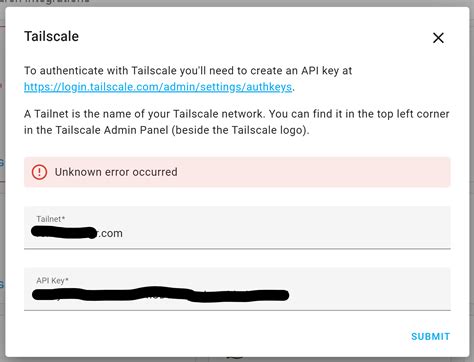Focus the Tailnet input field

pyautogui.click(x=237, y=227)
